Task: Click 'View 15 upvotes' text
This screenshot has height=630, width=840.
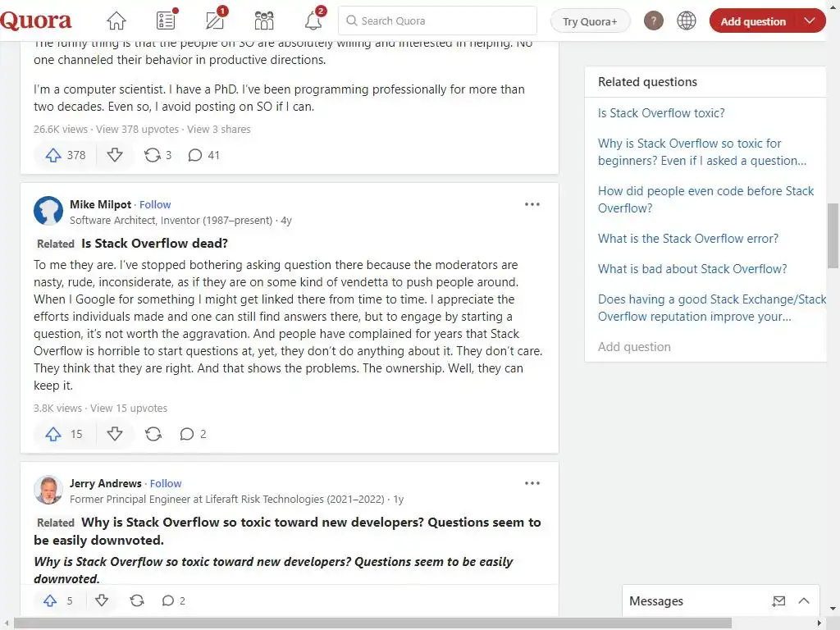Action: [129, 409]
